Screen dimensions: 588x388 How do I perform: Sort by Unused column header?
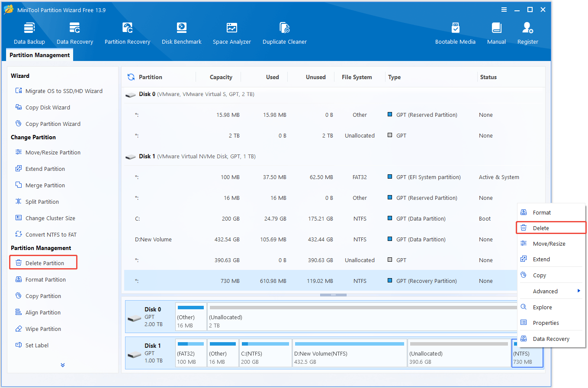click(315, 77)
